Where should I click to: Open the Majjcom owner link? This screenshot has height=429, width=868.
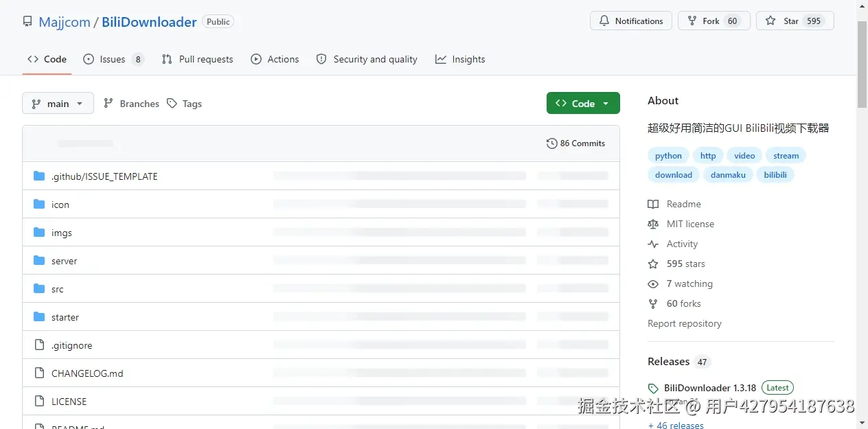(x=65, y=22)
